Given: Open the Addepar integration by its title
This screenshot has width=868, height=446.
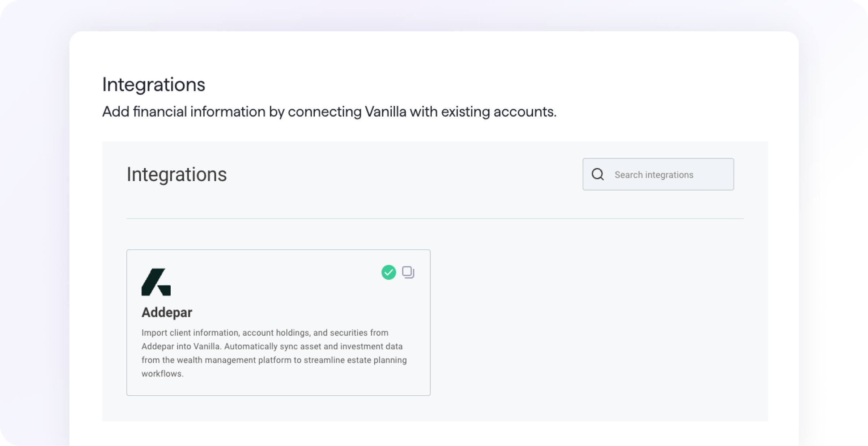Looking at the screenshot, I should tap(167, 312).
